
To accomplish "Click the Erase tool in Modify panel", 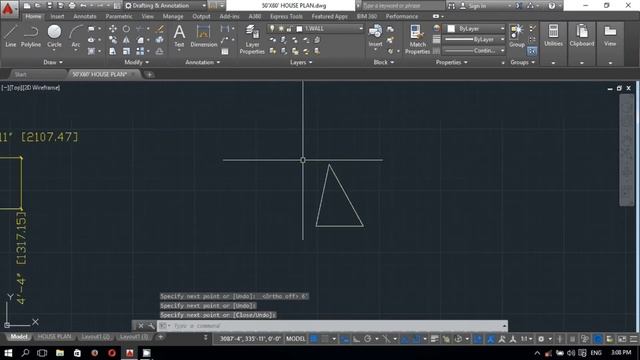I will coord(160,29).
